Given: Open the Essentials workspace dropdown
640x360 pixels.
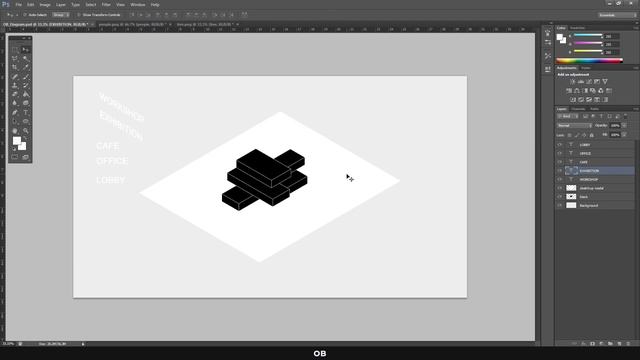Looking at the screenshot, I should point(617,15).
